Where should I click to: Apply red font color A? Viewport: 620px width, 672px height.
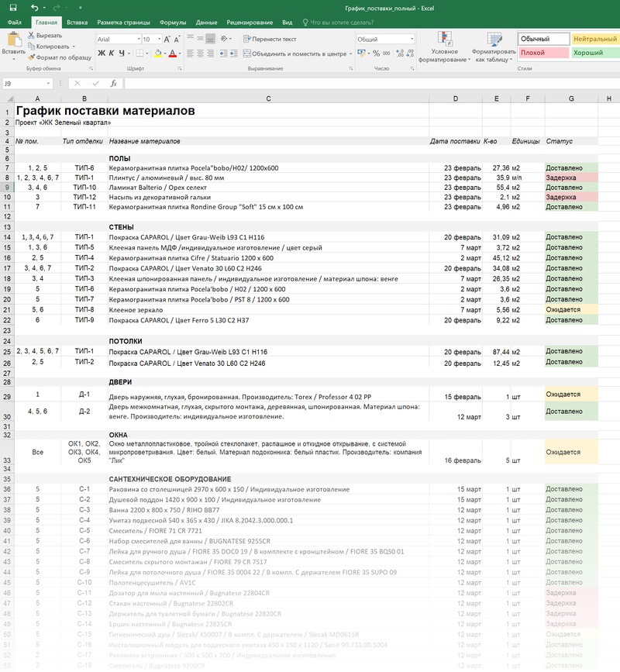pos(172,53)
